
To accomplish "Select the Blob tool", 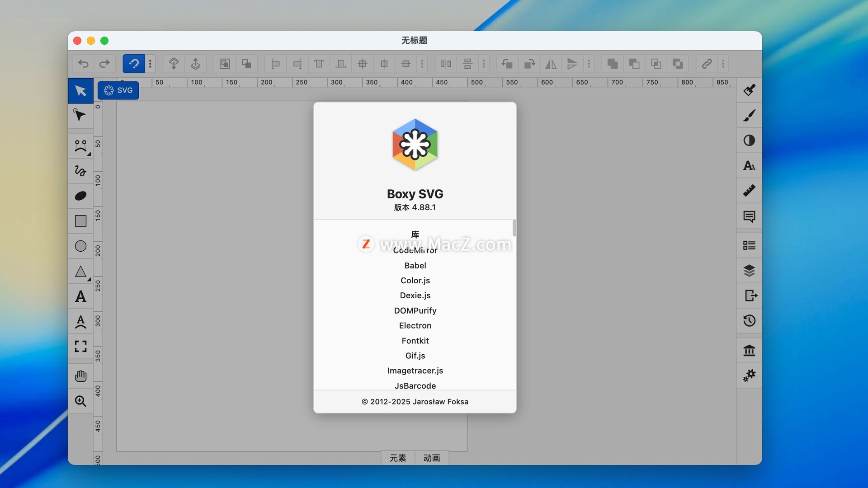I will pyautogui.click(x=80, y=196).
